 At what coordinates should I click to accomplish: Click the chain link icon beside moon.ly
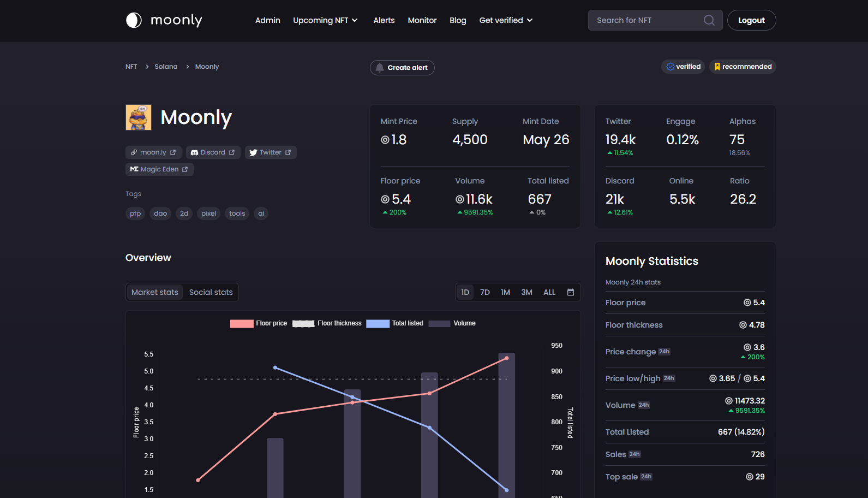point(134,152)
